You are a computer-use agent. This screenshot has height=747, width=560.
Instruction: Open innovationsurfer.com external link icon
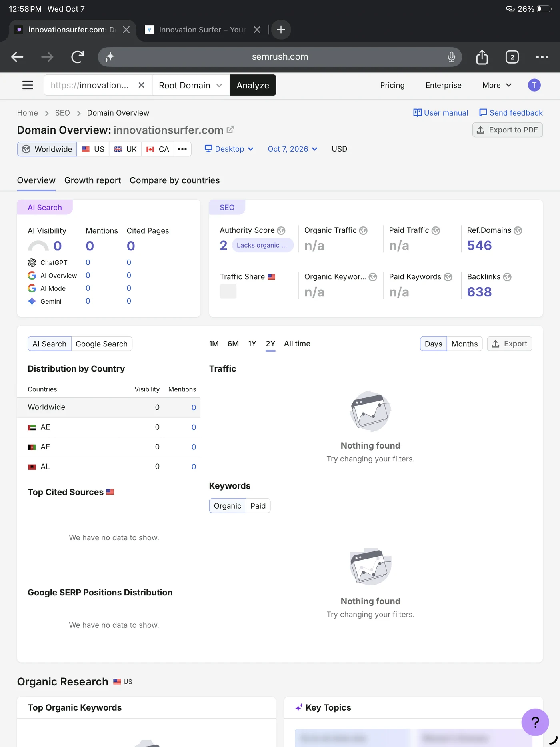(230, 130)
